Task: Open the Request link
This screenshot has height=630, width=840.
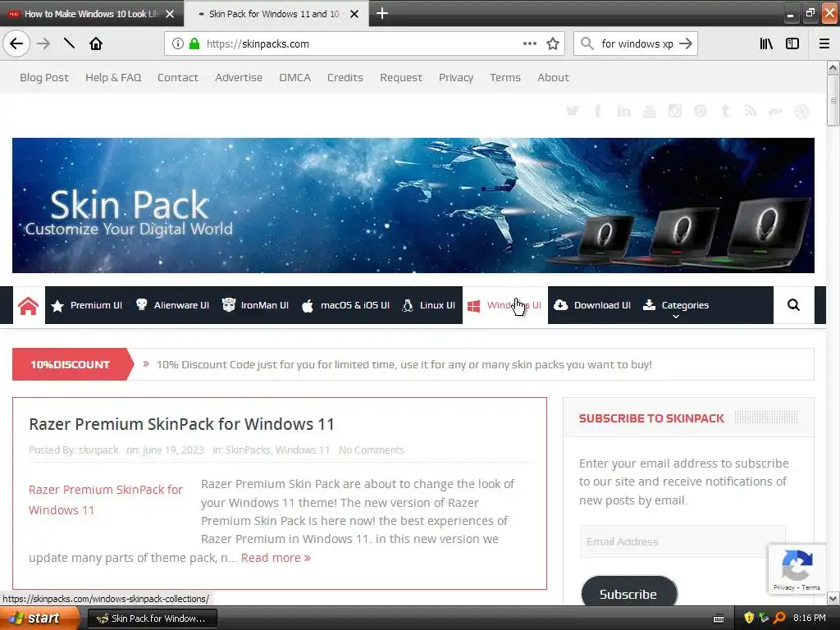Action: click(x=400, y=78)
